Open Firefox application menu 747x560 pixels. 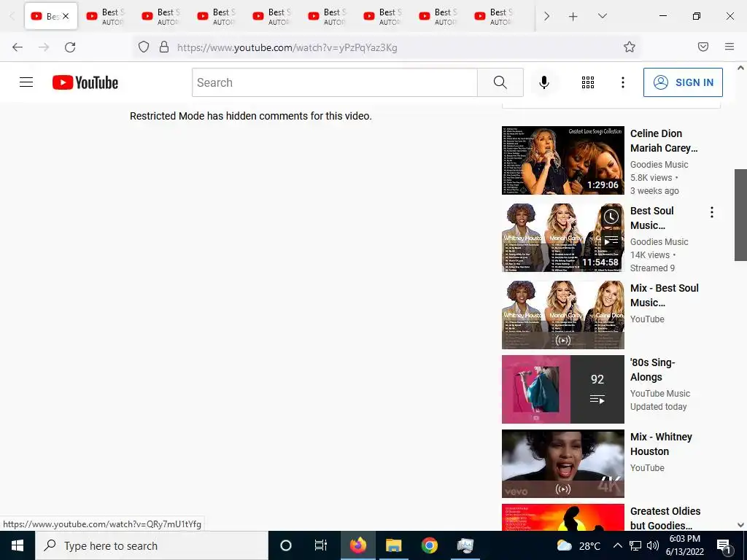click(729, 47)
